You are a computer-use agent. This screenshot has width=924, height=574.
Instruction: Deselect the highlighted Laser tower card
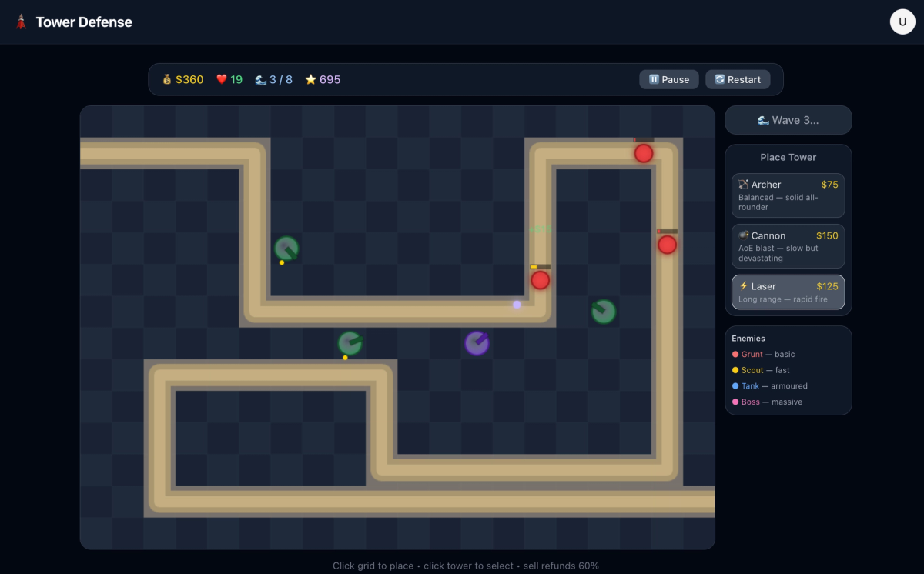(788, 292)
